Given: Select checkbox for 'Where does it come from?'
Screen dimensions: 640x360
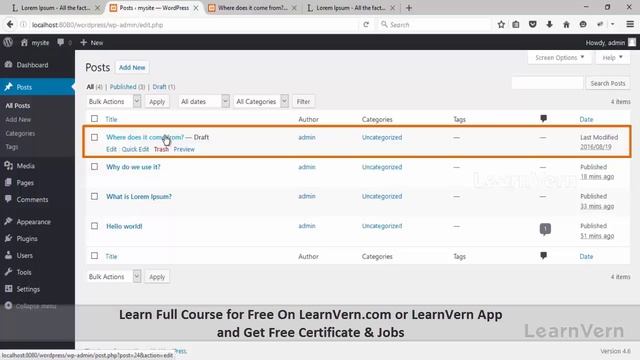Looking at the screenshot, I should 94,137.
